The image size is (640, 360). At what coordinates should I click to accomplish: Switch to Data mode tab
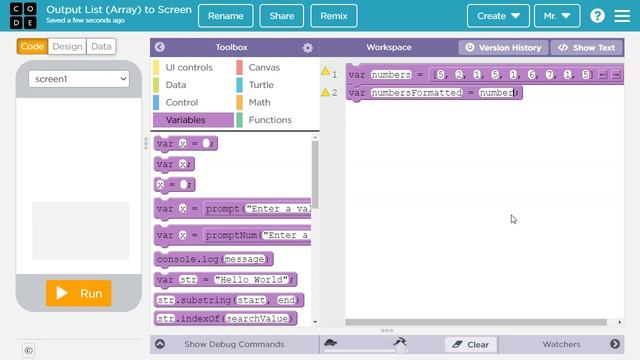pos(101,47)
